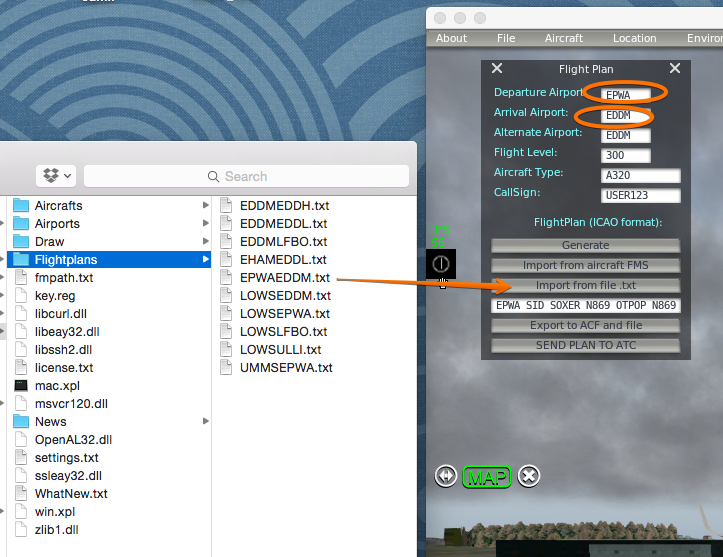
Task: Click the MAP button in the simulator
Action: tap(487, 477)
